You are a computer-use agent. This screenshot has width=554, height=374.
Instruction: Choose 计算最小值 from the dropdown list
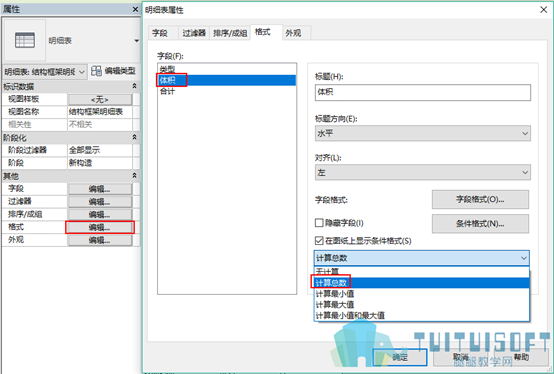click(x=422, y=293)
